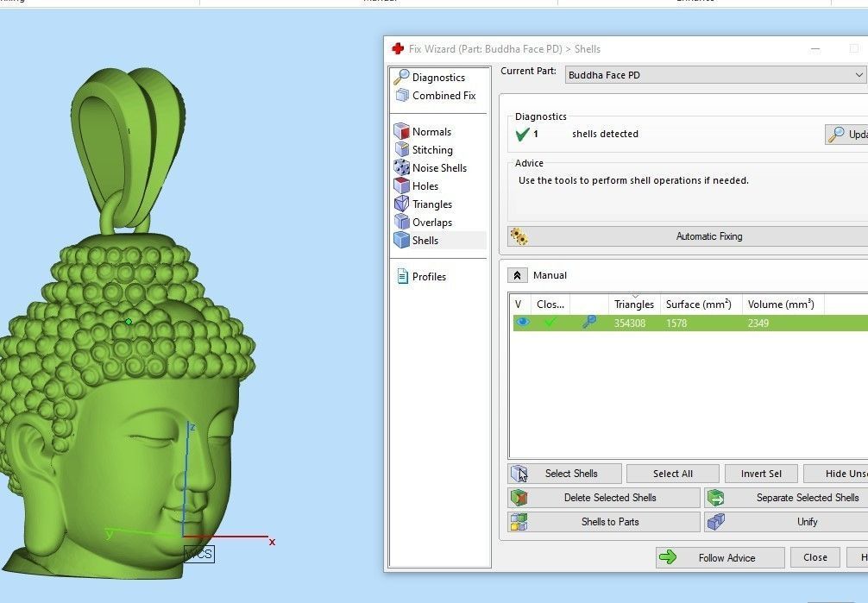Click the Unify button label
Image resolution: width=868 pixels, height=603 pixels.
(807, 522)
